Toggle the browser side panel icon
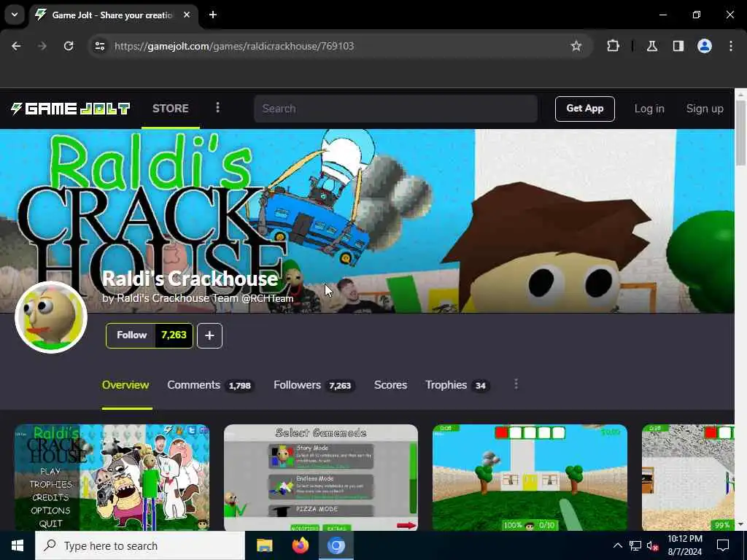 [x=678, y=46]
